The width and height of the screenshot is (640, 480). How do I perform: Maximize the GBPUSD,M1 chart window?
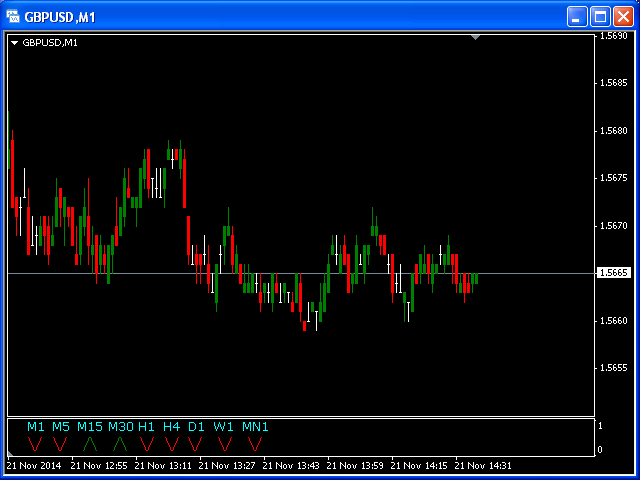click(x=600, y=17)
